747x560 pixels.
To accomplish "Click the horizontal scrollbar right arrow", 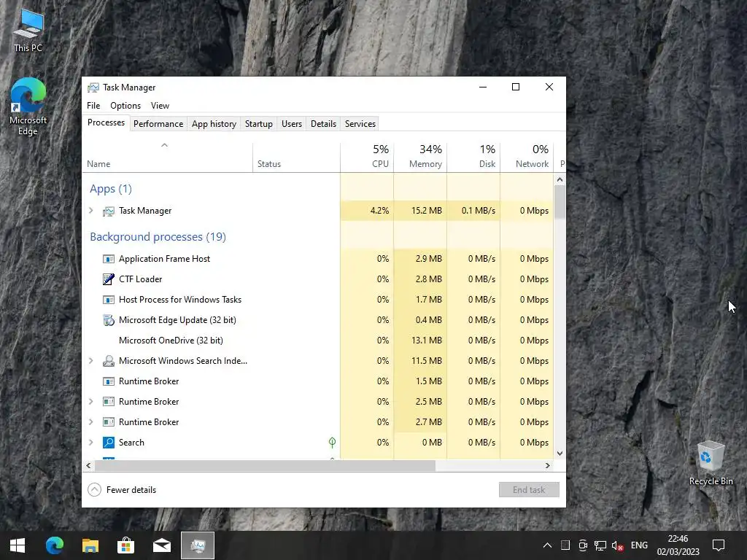I will click(548, 466).
